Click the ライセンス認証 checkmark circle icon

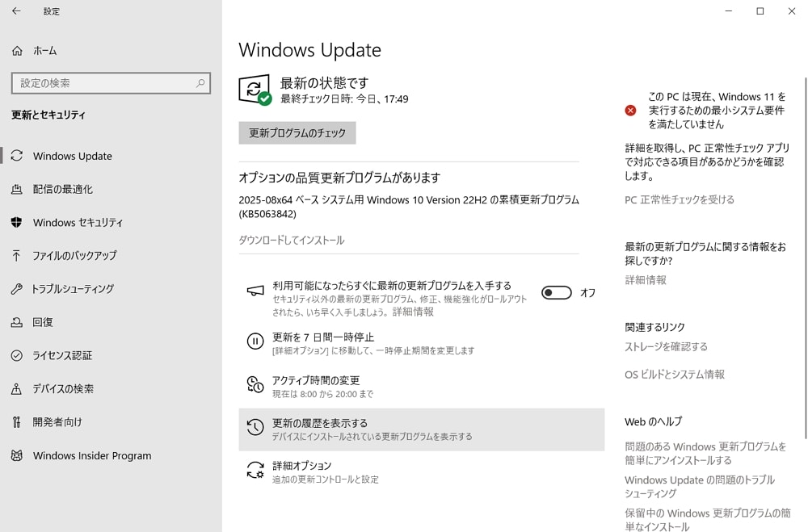16,355
